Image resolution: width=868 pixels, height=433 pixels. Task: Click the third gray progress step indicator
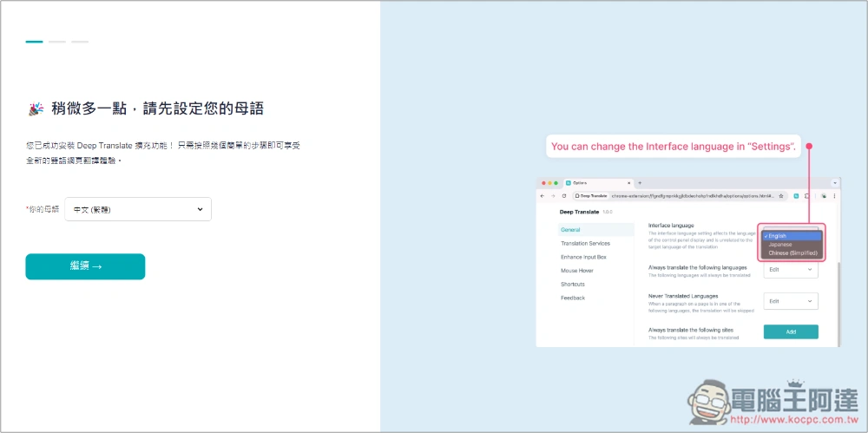tap(80, 41)
